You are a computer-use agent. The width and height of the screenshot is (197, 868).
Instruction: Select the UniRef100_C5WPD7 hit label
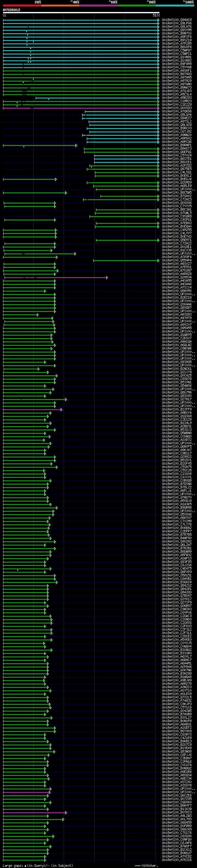pos(177,50)
